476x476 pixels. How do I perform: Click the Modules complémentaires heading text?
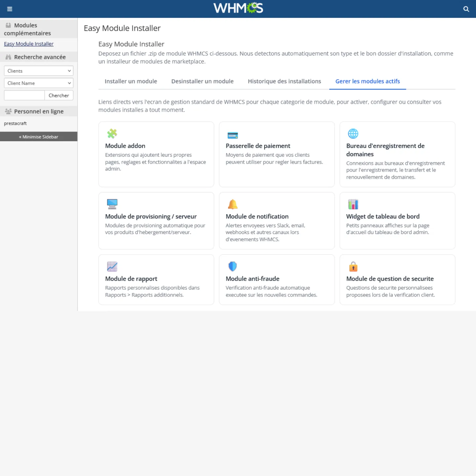click(x=27, y=29)
